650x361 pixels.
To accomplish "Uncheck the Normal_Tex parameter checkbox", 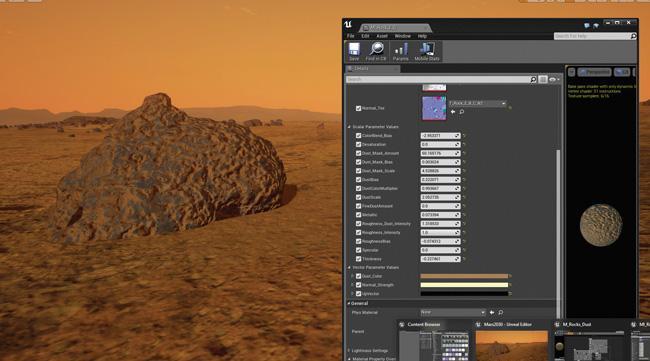I will (x=358, y=108).
